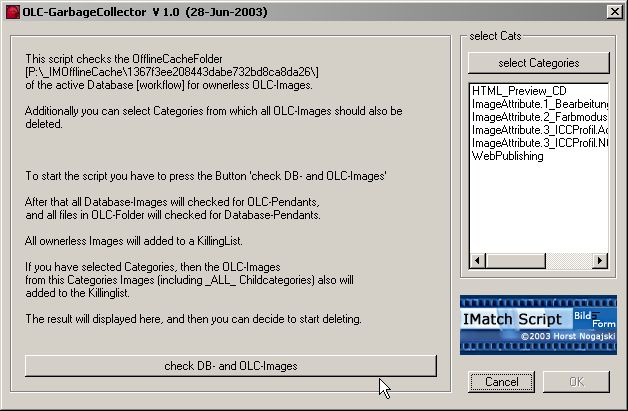This screenshot has height=411, width=628.
Task: Click the category list's right scroll arrow
Action: click(598, 262)
